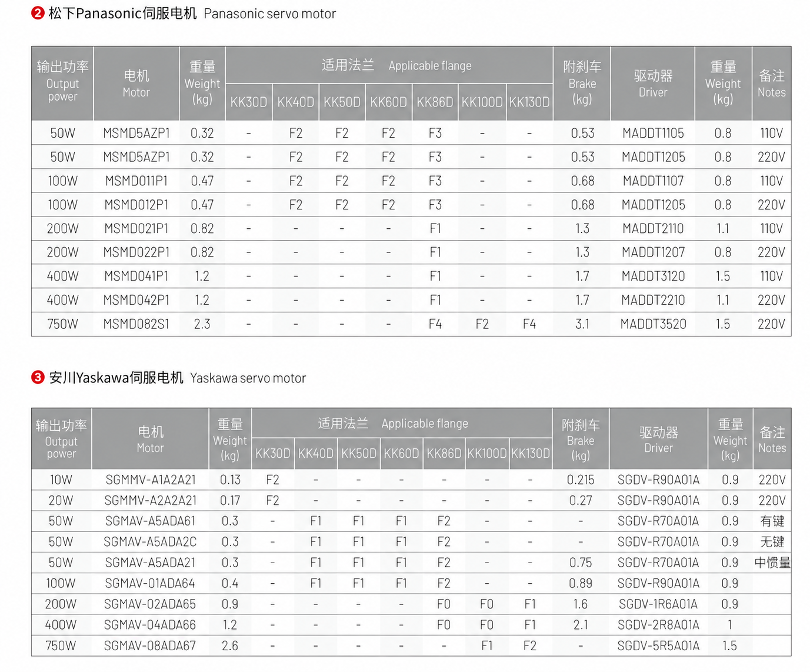Select the 中惯量 note cell
Screen dimensions: 810x672
772,563
